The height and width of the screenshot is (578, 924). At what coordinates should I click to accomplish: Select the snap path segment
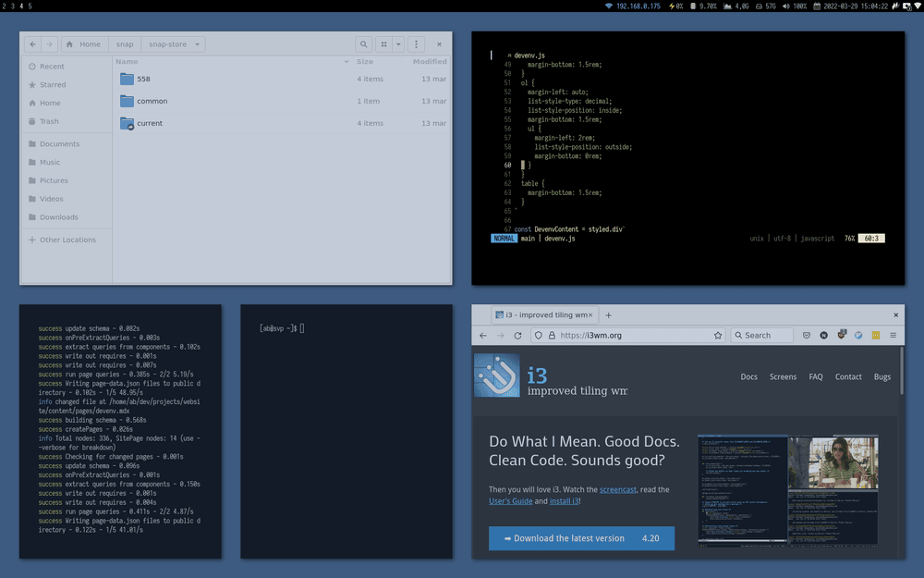coord(125,44)
